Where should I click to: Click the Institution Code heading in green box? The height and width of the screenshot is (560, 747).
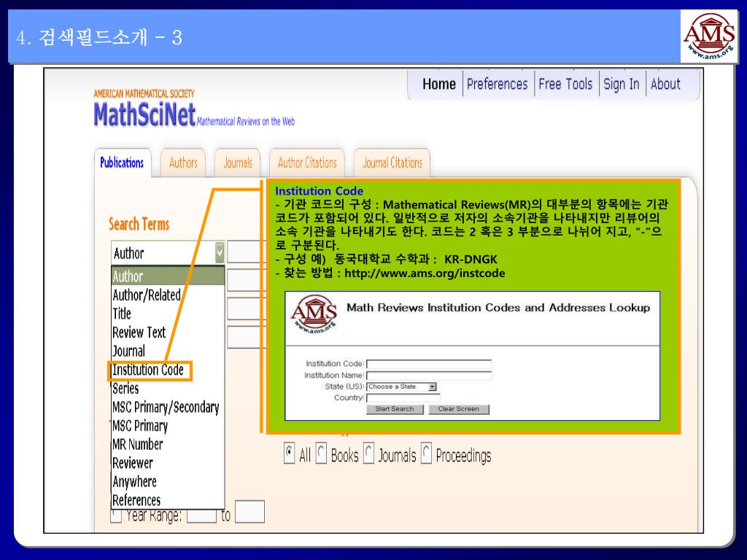pos(320,191)
